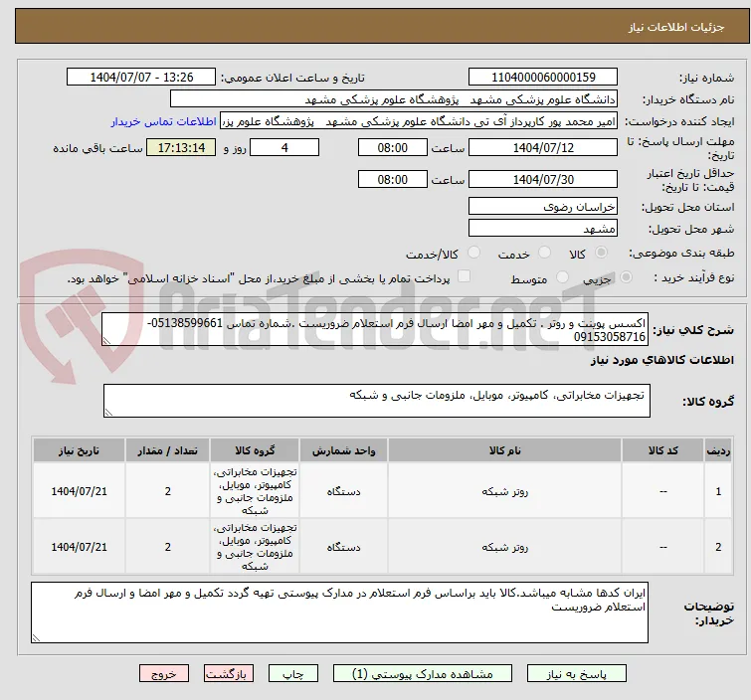Select the خدمت radio button
This screenshot has height=700, width=751.
544,253
